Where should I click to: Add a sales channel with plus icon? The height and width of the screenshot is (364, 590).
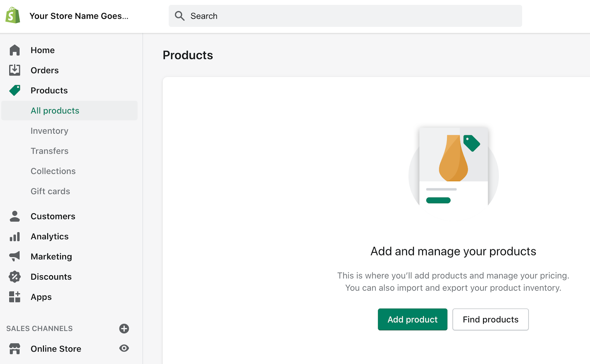point(124,329)
